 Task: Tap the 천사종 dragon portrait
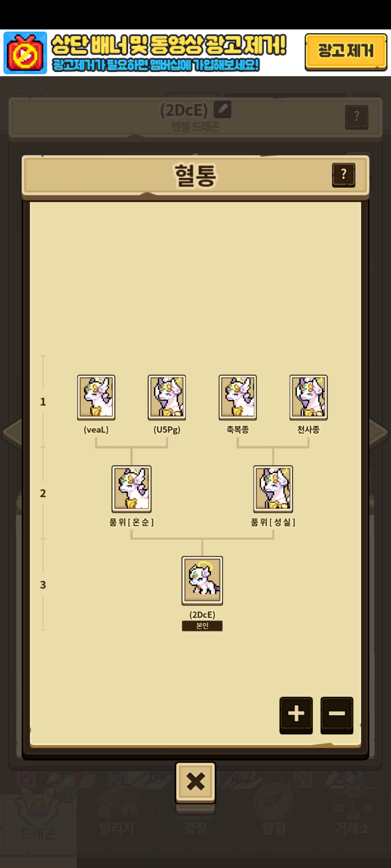(x=308, y=397)
